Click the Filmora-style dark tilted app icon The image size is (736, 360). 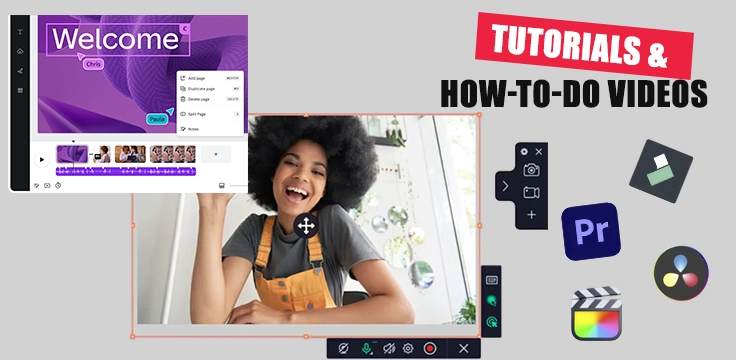pos(661,171)
